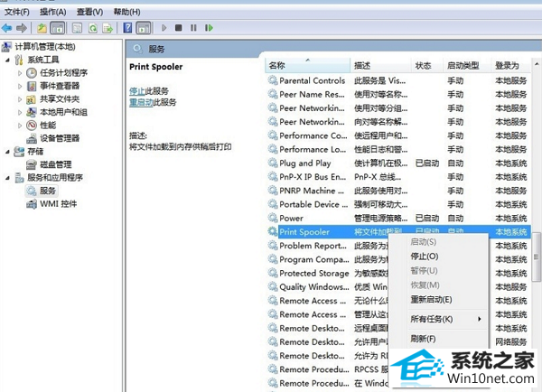
Task: Select the 性能 icon in tree
Action: coord(32,125)
